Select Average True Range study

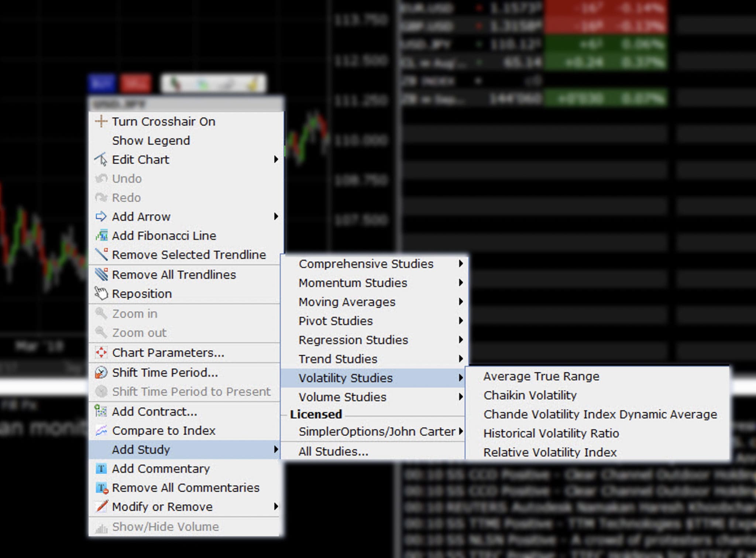coord(541,376)
